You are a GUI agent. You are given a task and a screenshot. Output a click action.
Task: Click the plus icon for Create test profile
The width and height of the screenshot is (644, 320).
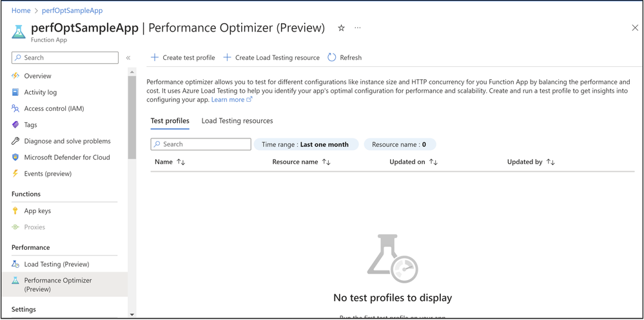[x=155, y=57]
